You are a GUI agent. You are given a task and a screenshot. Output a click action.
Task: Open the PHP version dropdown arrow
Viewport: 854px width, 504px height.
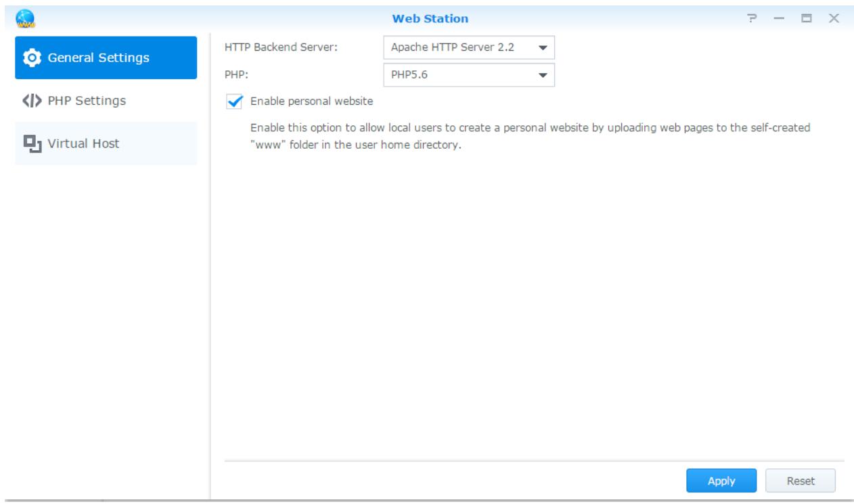[543, 75]
